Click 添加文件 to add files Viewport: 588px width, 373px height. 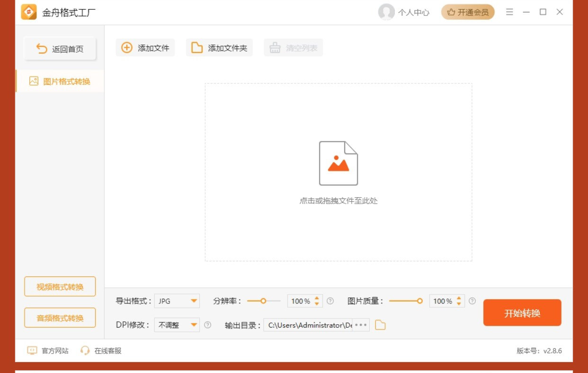pos(145,48)
